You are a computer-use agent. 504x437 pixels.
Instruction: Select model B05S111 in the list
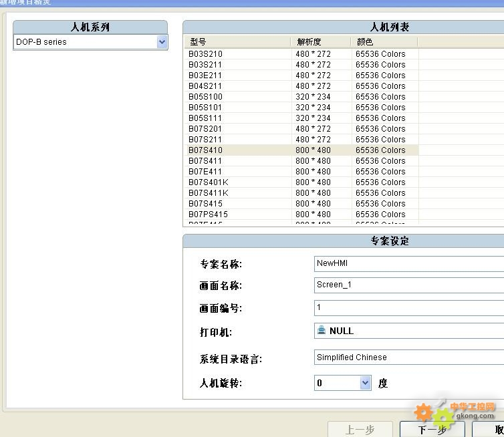click(205, 118)
